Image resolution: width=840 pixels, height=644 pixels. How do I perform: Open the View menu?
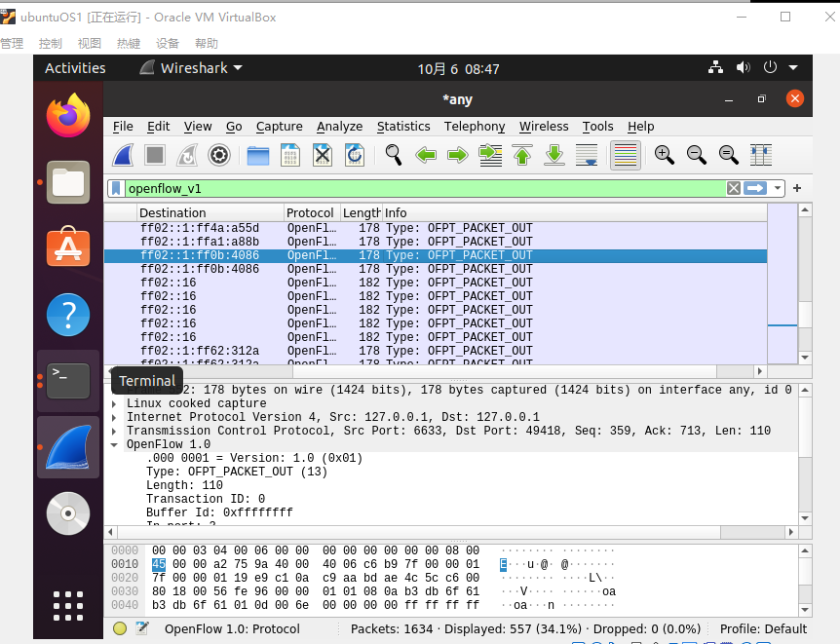click(198, 127)
